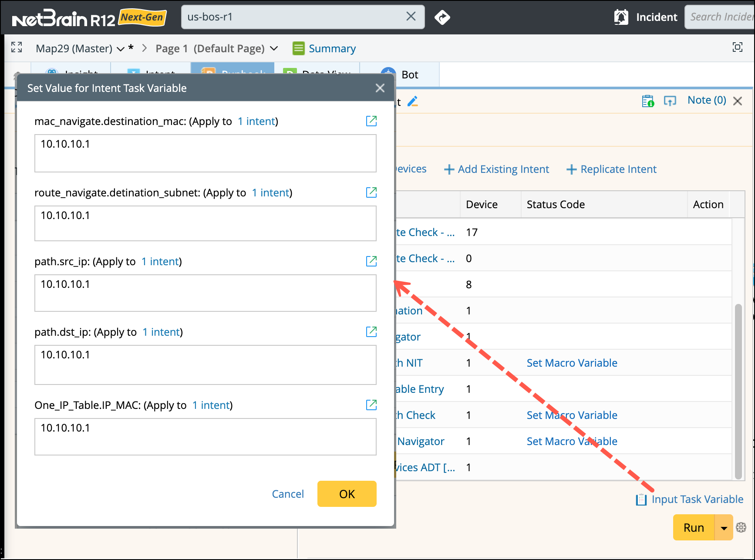Click the pencil edit icon in runbook header
Image resolution: width=755 pixels, height=560 pixels.
coord(412,101)
